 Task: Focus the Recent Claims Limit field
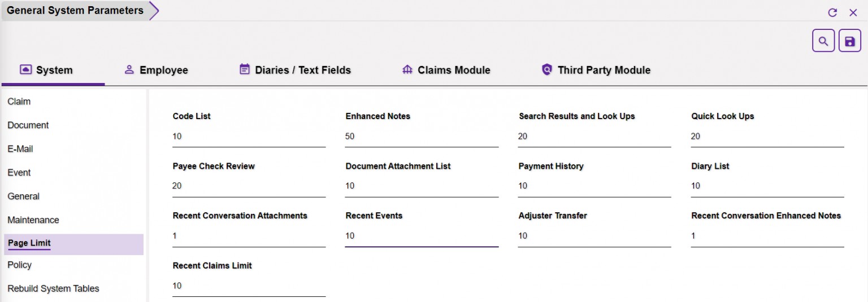(x=249, y=286)
